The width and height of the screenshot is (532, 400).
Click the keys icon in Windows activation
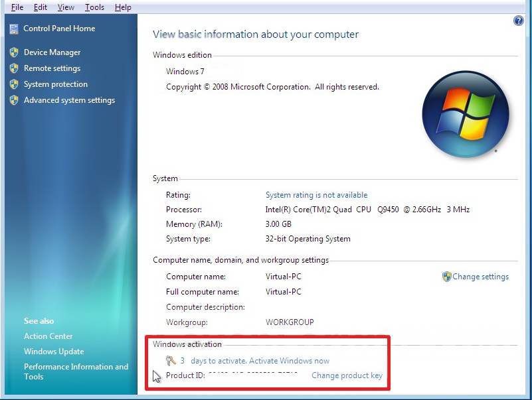click(171, 361)
